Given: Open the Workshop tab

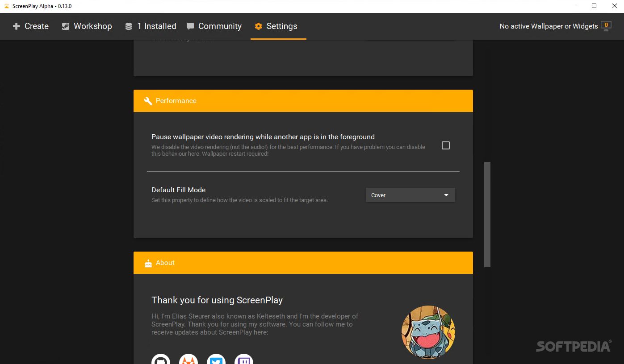Looking at the screenshot, I should coord(87,26).
